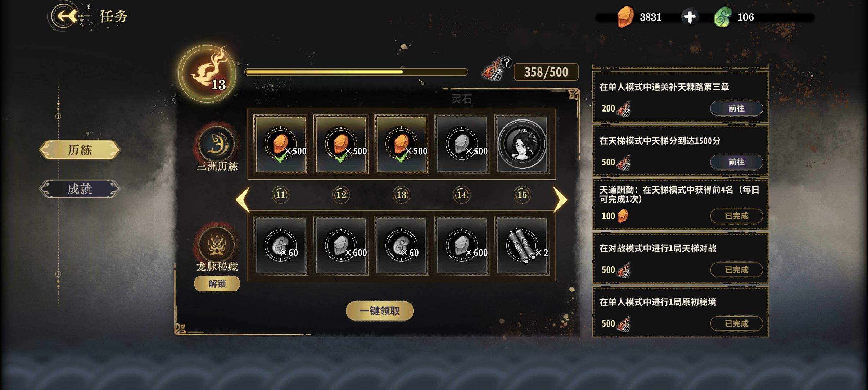Tap the 龙脉秘藏 emblem icon
This screenshot has width=868, height=390.
(217, 245)
